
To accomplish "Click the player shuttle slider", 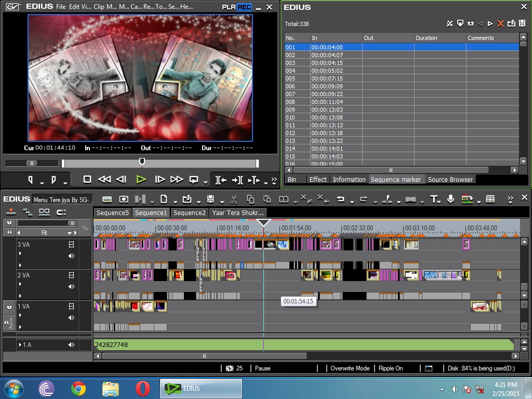I will click(32, 163).
